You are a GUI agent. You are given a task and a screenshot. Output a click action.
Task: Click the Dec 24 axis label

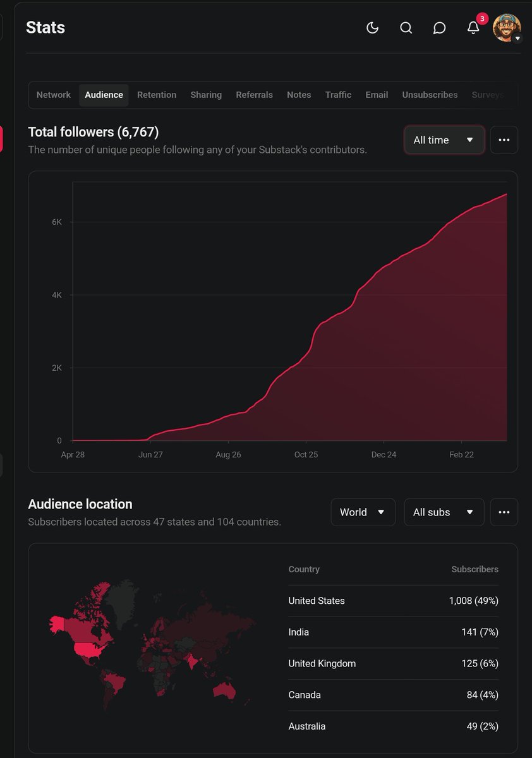[384, 455]
